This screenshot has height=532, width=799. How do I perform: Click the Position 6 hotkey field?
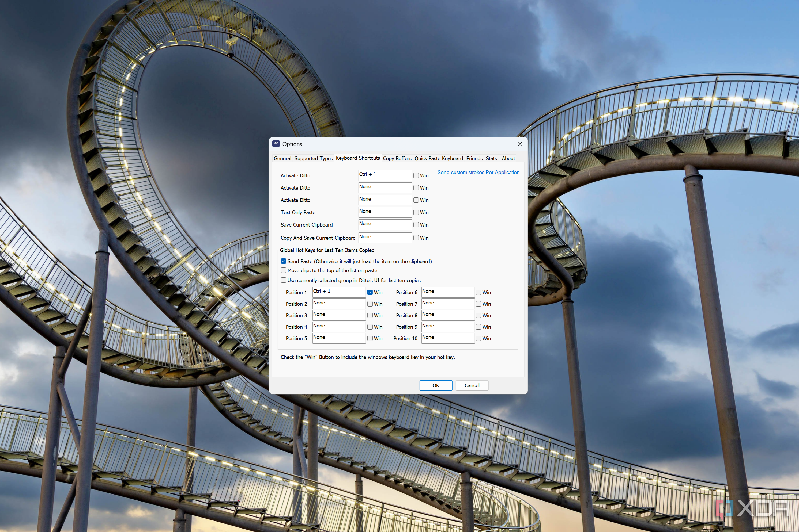[448, 292]
